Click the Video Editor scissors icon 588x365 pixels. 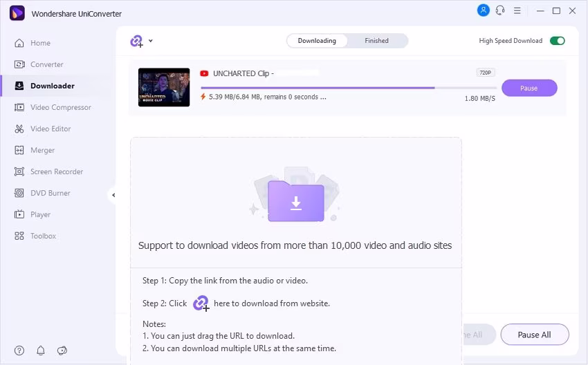point(19,129)
